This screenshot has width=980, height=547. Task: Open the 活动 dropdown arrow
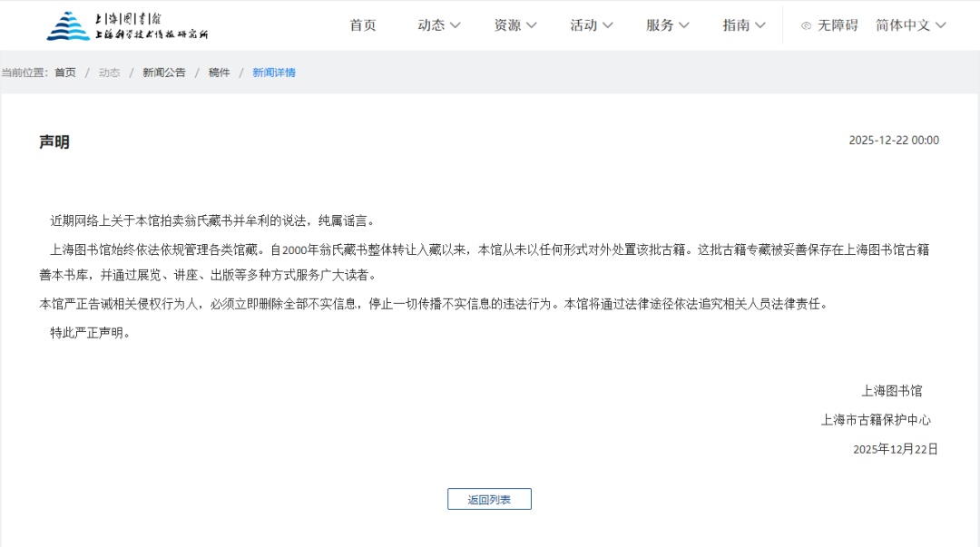(x=608, y=25)
